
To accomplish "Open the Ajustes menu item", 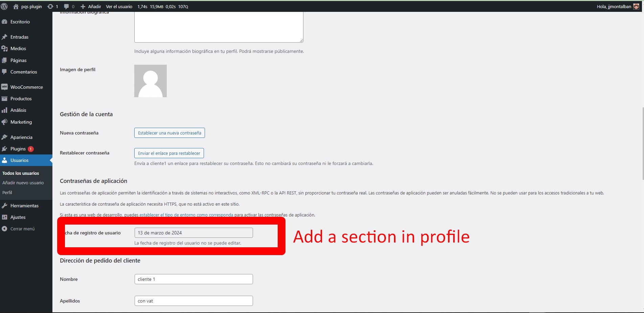I will click(x=18, y=217).
